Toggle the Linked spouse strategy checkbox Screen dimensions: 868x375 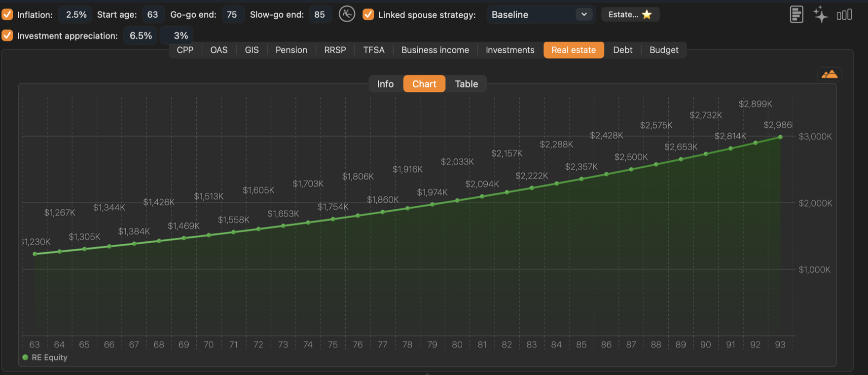tap(368, 14)
